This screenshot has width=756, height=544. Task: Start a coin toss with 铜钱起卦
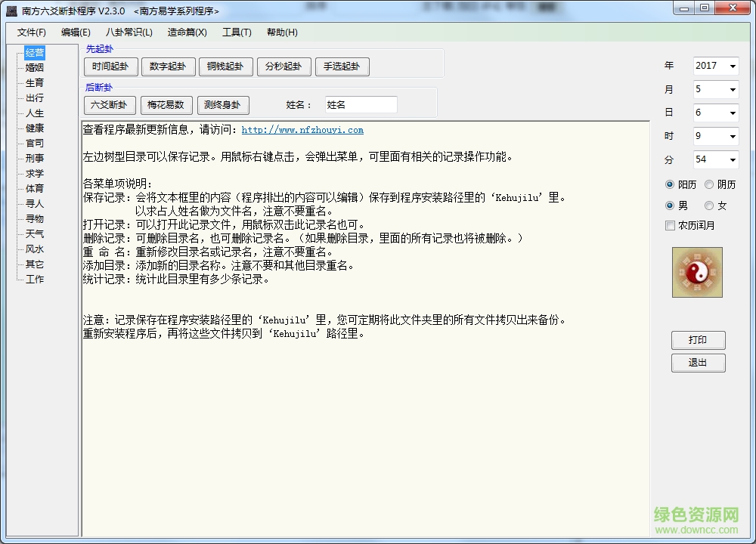(226, 66)
